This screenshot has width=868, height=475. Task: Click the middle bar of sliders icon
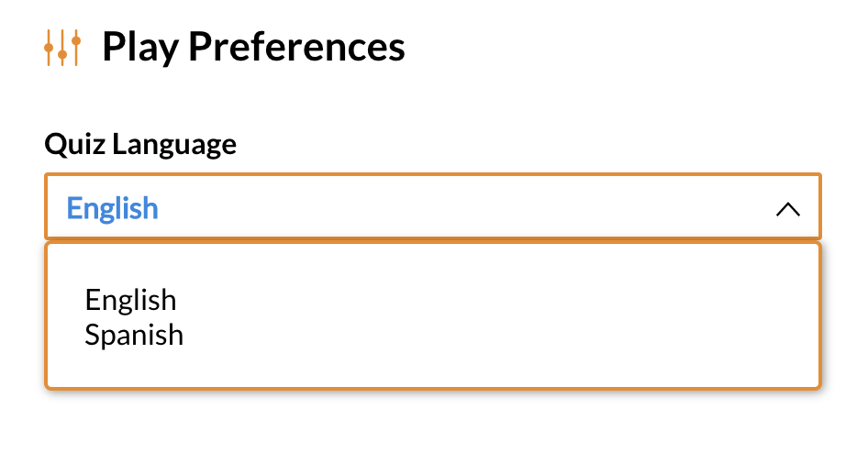[x=62, y=48]
